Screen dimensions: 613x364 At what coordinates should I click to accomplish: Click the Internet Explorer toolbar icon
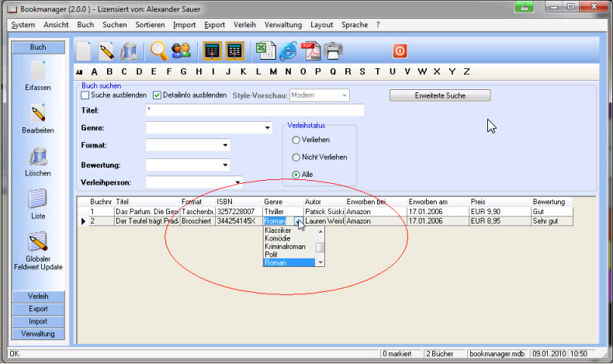[289, 51]
